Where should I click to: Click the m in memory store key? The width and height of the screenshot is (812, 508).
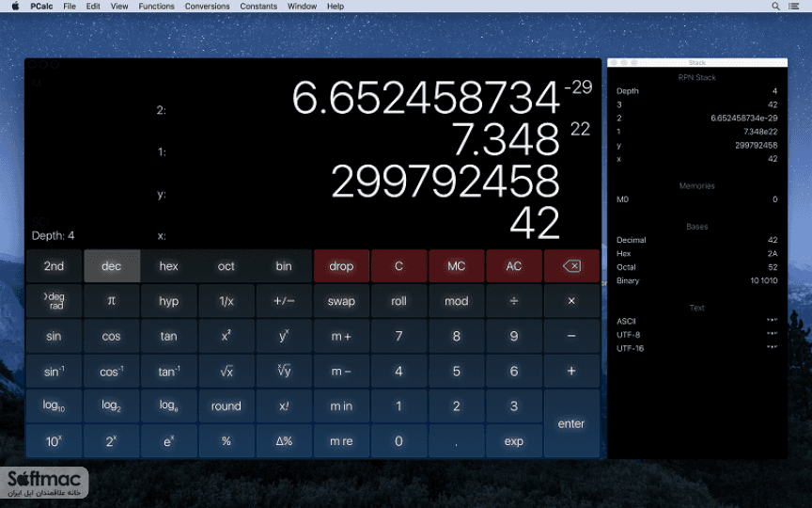click(341, 405)
